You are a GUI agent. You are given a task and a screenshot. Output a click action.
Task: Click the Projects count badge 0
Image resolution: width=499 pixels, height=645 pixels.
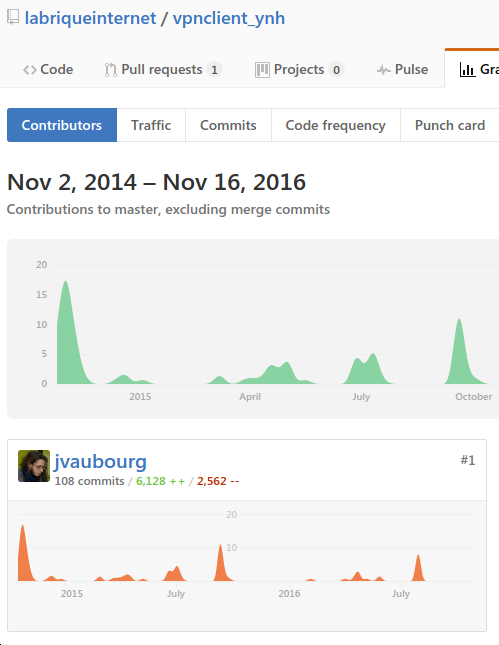(336, 70)
